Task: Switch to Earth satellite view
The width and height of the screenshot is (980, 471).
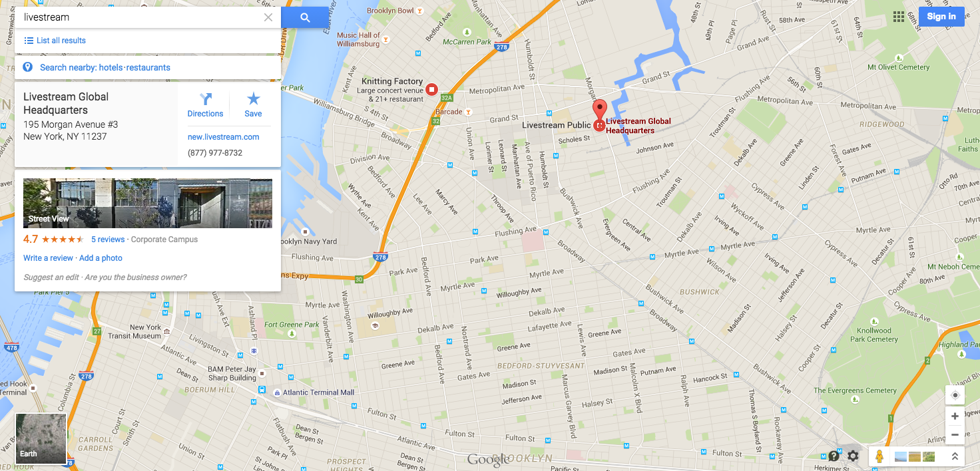Action: click(x=41, y=438)
